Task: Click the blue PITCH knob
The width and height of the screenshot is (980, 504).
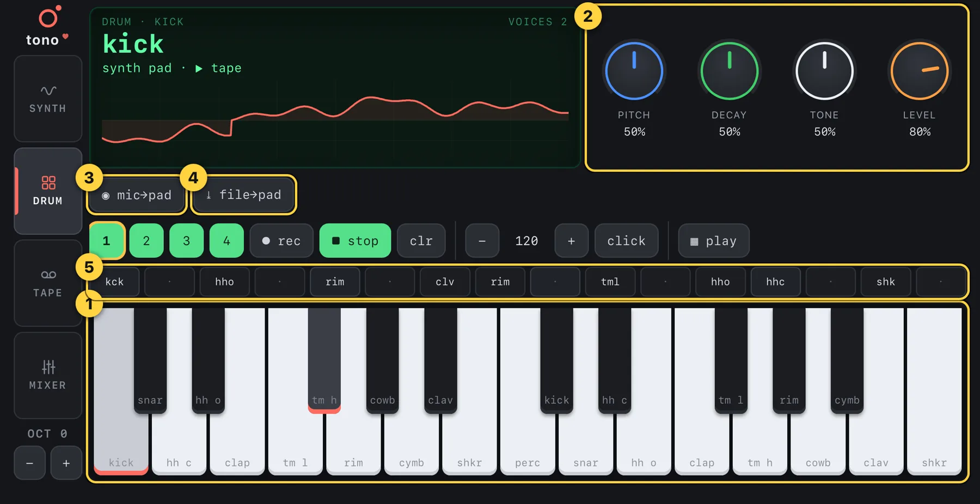Action: 634,71
